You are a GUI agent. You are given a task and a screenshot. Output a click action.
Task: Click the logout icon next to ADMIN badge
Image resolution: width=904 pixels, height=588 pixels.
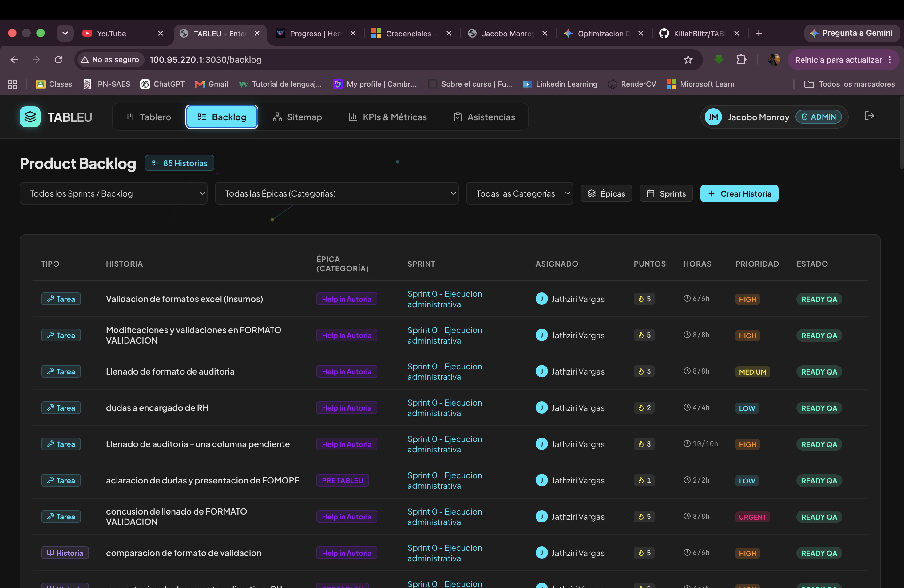pyautogui.click(x=869, y=116)
